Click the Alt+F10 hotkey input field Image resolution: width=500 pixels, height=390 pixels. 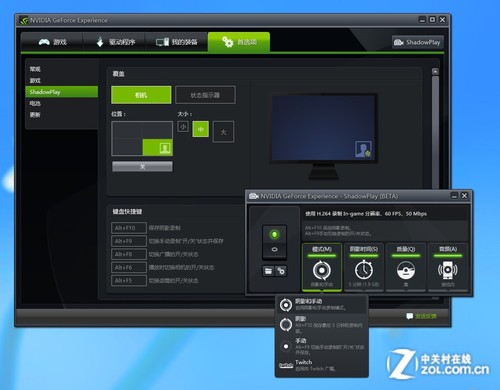point(129,228)
